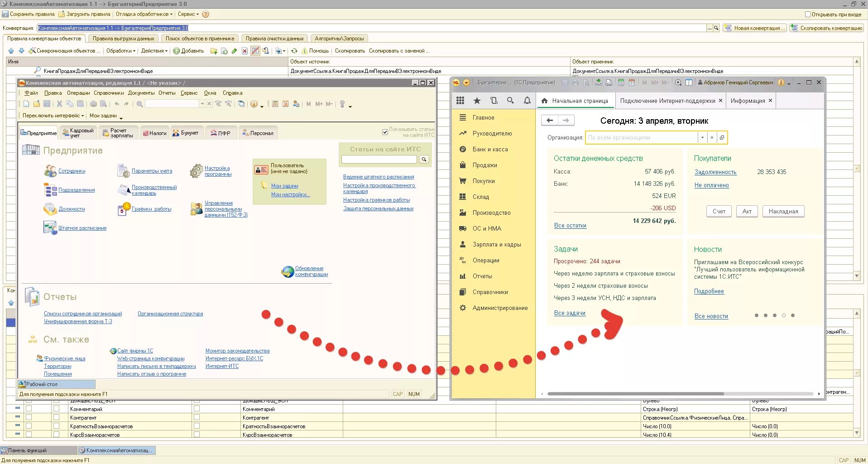Click the move-down blue arrow in converter toolbar
This screenshot has width=868, height=464.
point(21,51)
